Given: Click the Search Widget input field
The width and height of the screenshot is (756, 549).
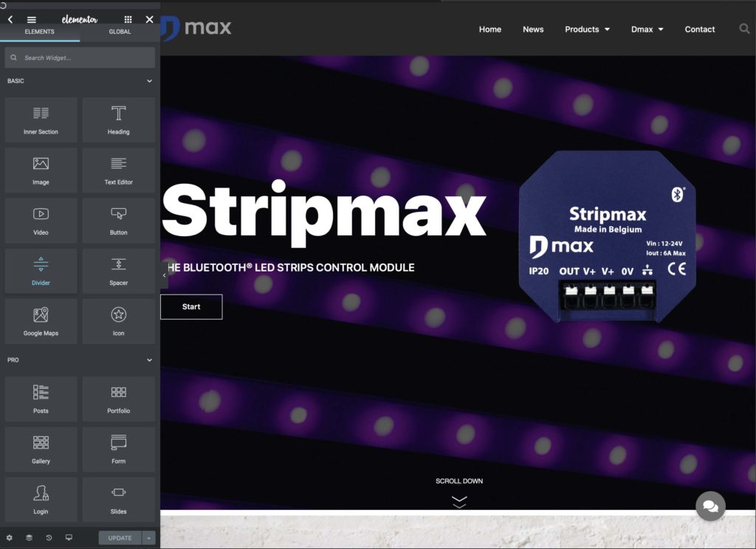Looking at the screenshot, I should tap(80, 58).
